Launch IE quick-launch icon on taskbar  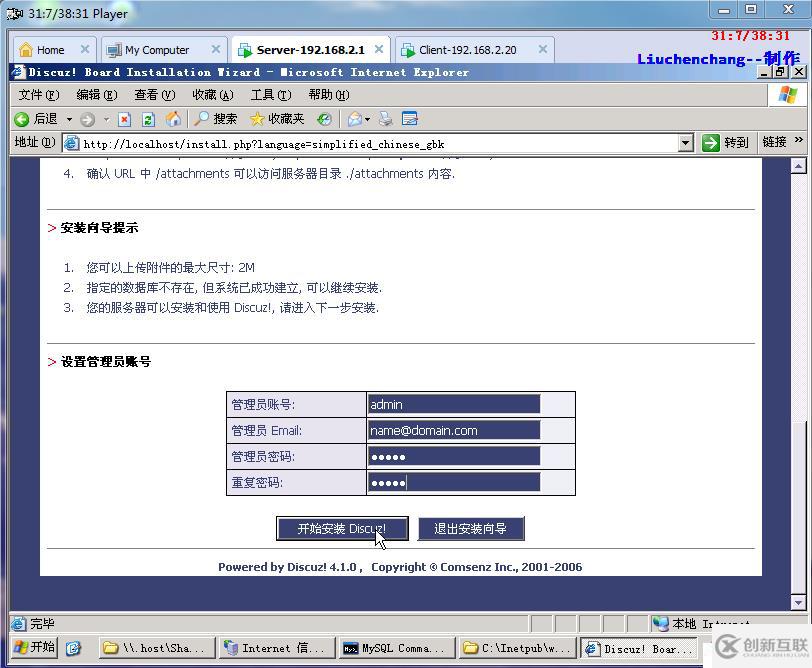point(74,648)
